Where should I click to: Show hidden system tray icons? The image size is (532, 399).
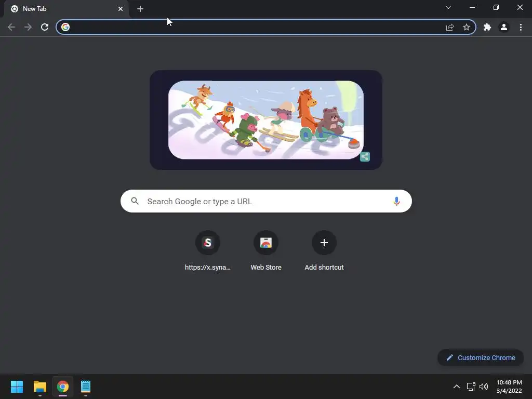pyautogui.click(x=457, y=387)
